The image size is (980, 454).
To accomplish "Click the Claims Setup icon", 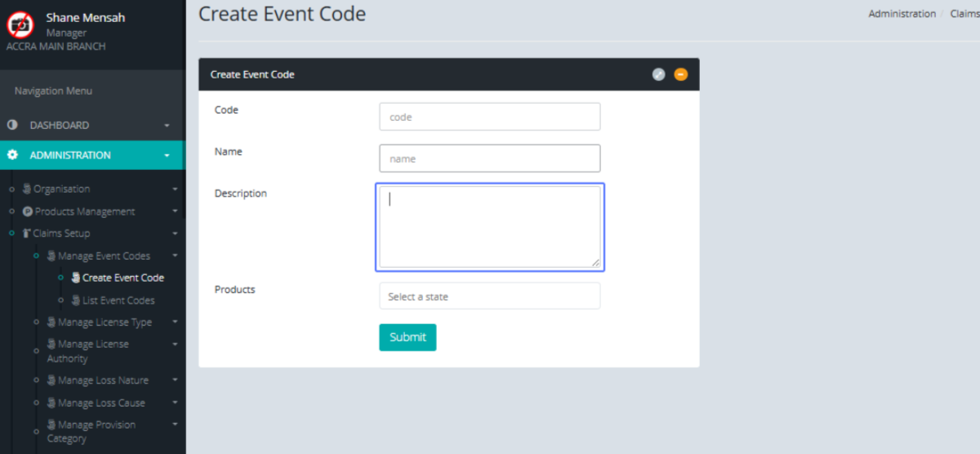I will pos(27,234).
